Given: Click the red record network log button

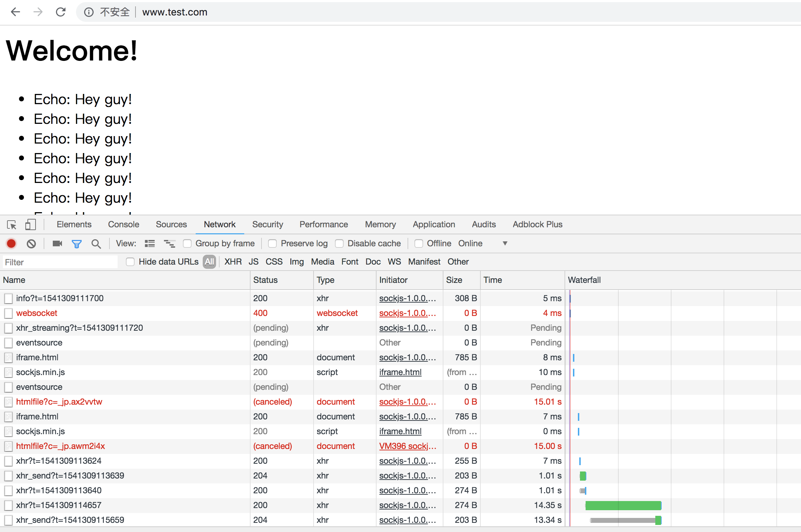Looking at the screenshot, I should pos(11,243).
